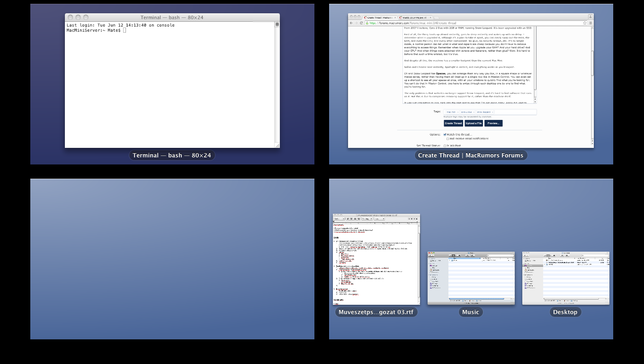The width and height of the screenshot is (644, 364).
Task: Click the Chrome user profile icon
Action: [x=590, y=17]
